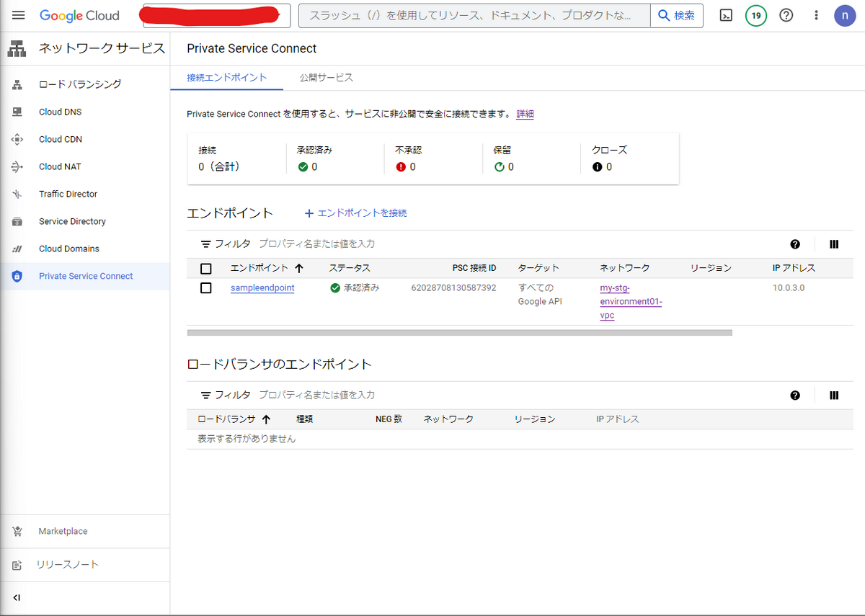Click the Load Balancing sidebar icon

coord(17,84)
